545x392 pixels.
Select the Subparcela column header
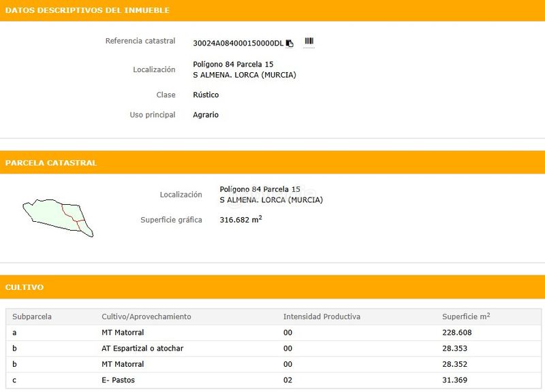pyautogui.click(x=32, y=316)
